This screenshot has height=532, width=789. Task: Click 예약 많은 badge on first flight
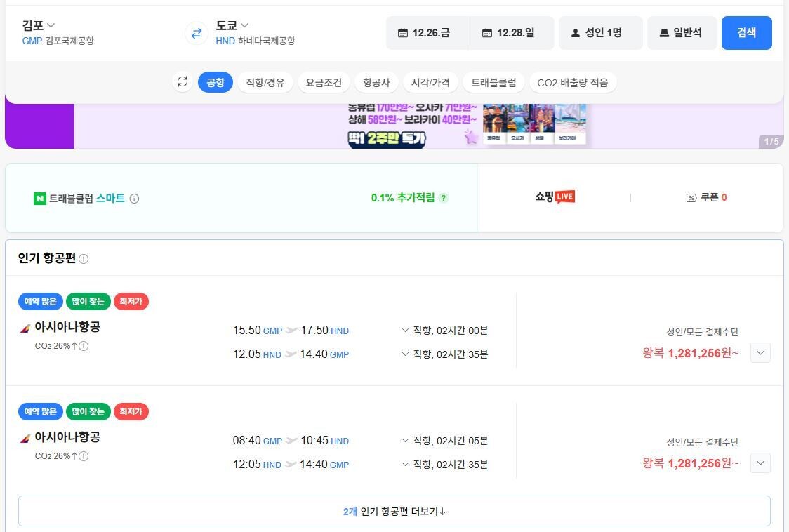click(x=40, y=302)
